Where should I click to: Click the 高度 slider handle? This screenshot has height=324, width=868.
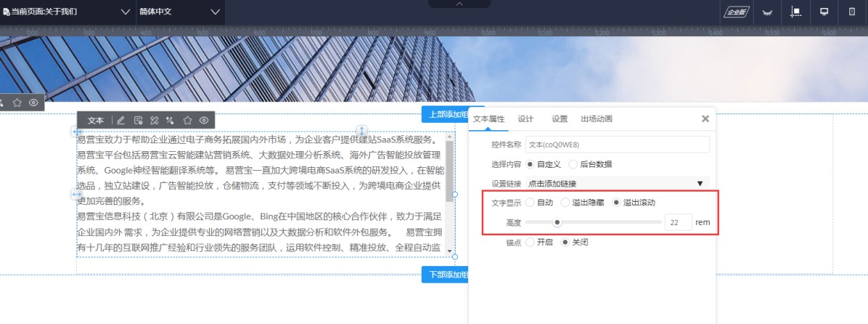point(557,223)
